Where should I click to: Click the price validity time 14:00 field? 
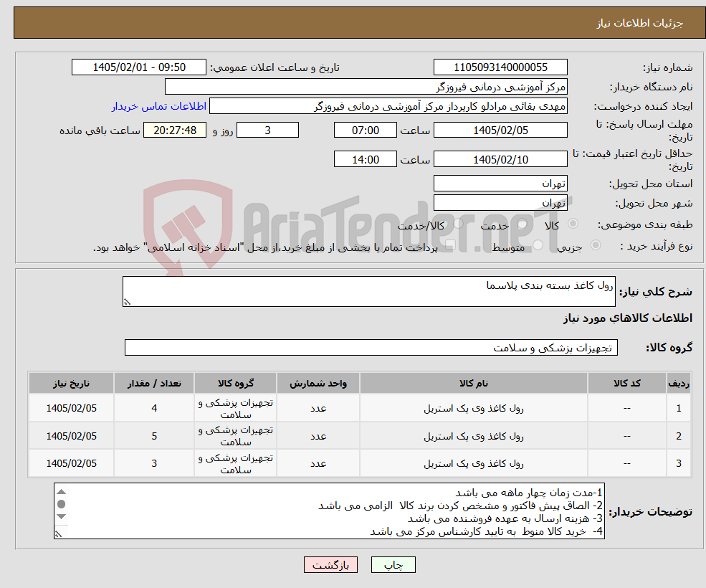(x=365, y=159)
